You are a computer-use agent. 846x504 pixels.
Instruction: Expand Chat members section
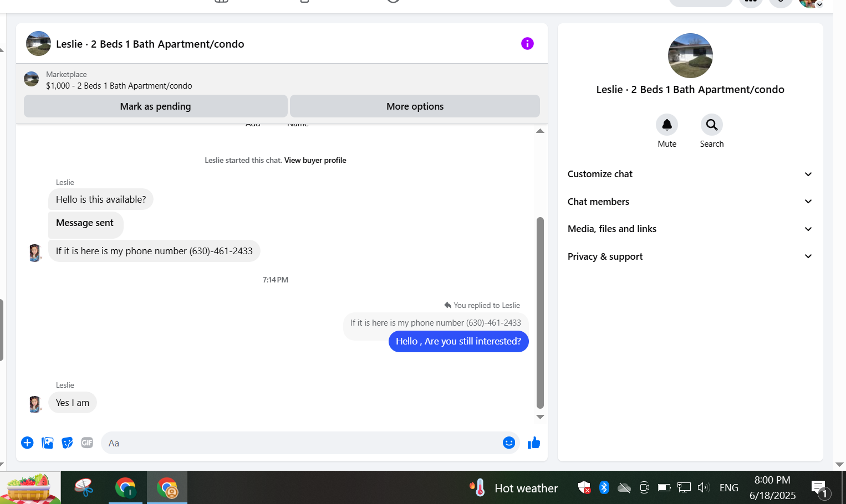coord(690,202)
